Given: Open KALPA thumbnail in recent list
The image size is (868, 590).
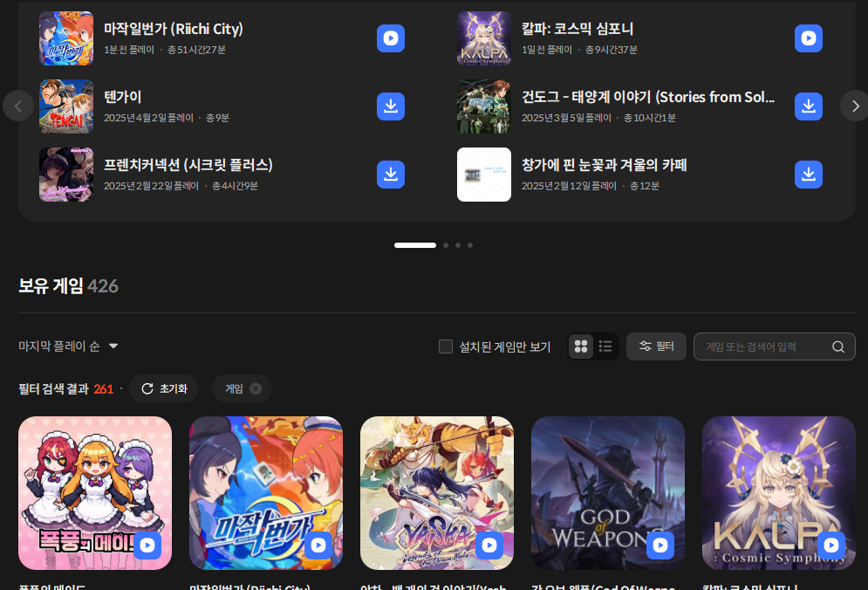Looking at the screenshot, I should click(484, 38).
